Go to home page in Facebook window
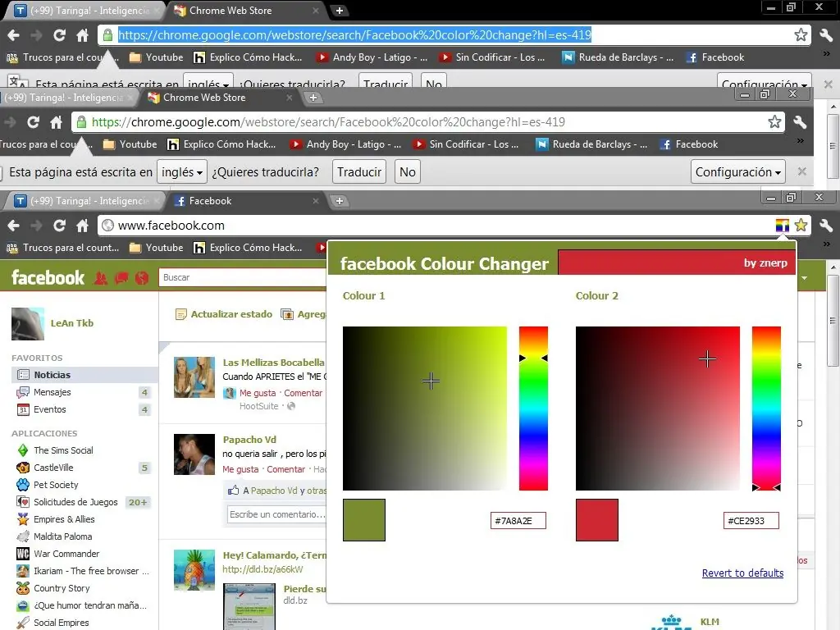This screenshot has width=840, height=630. [82, 226]
